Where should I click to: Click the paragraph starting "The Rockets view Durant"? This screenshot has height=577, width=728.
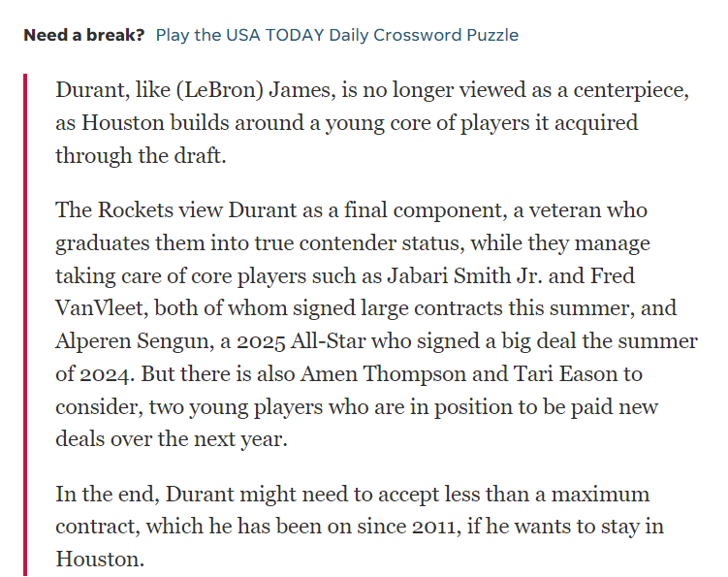point(376,324)
